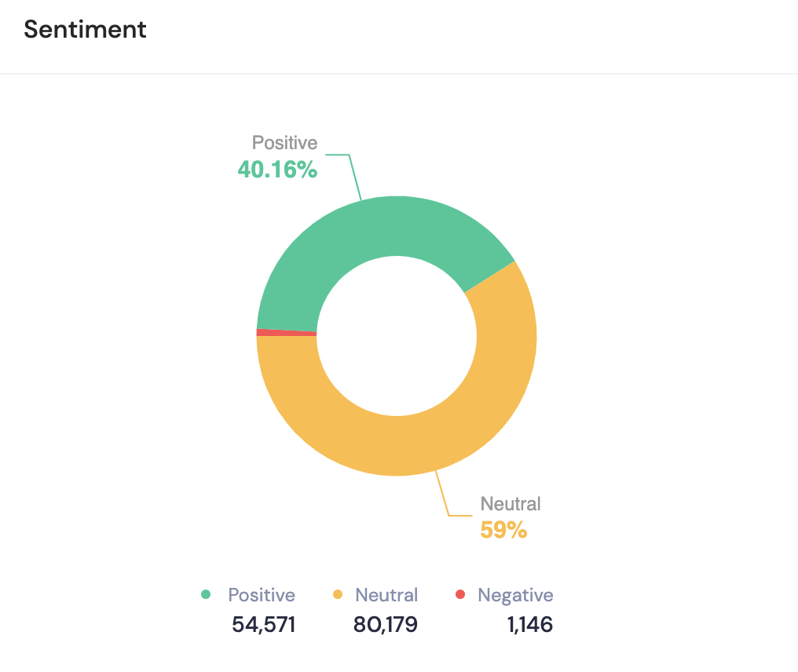The image size is (798, 672).
Task: Click the red Negative legend dot
Action: tap(461, 595)
